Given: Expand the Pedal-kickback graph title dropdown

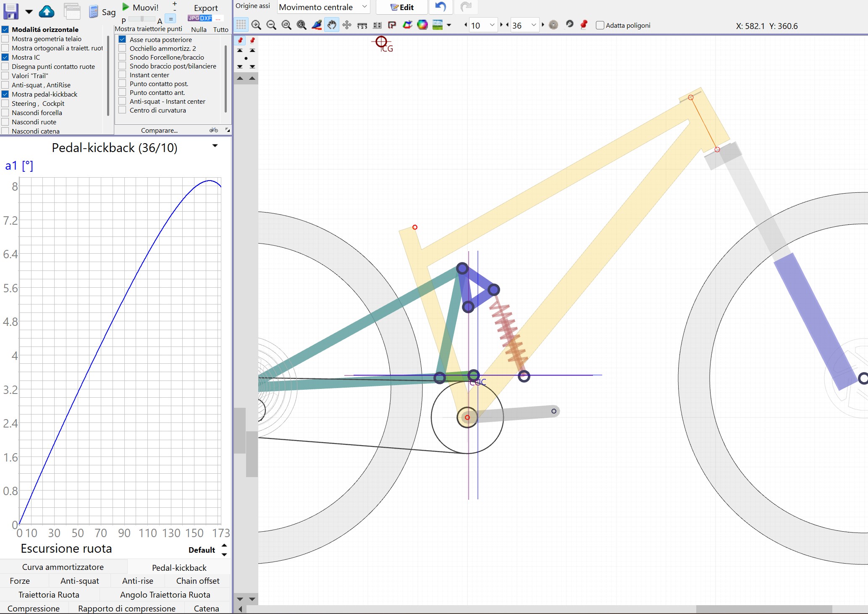Looking at the screenshot, I should [215, 146].
